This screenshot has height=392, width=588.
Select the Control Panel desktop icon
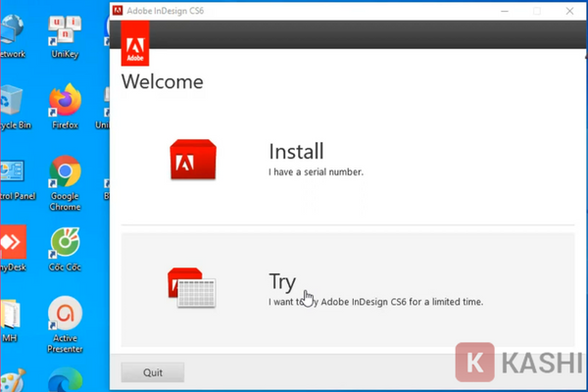pyautogui.click(x=12, y=173)
